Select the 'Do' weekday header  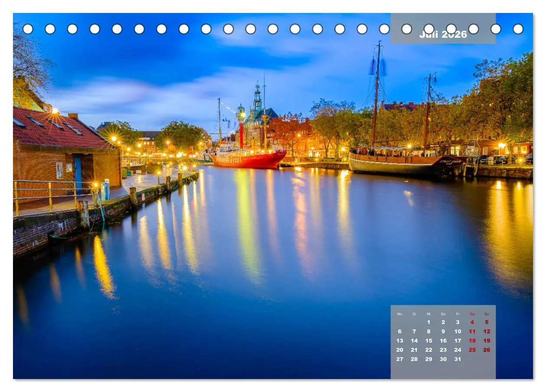443,314
